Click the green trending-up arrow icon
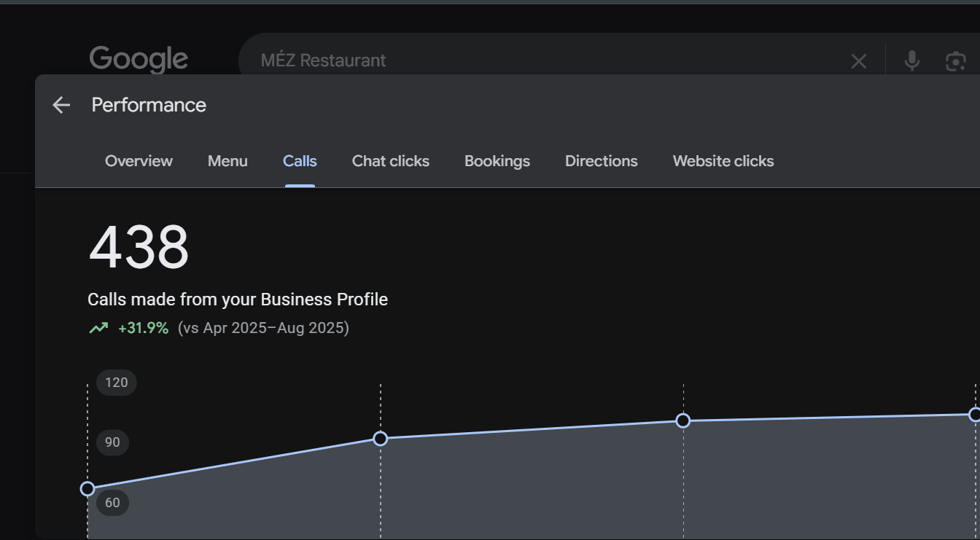This screenshot has height=540, width=980. click(x=98, y=328)
